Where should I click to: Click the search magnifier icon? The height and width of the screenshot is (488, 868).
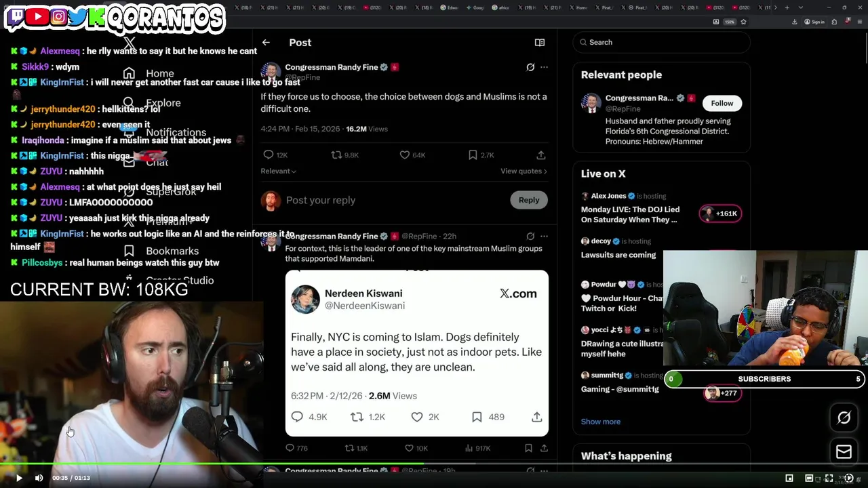pyautogui.click(x=583, y=42)
